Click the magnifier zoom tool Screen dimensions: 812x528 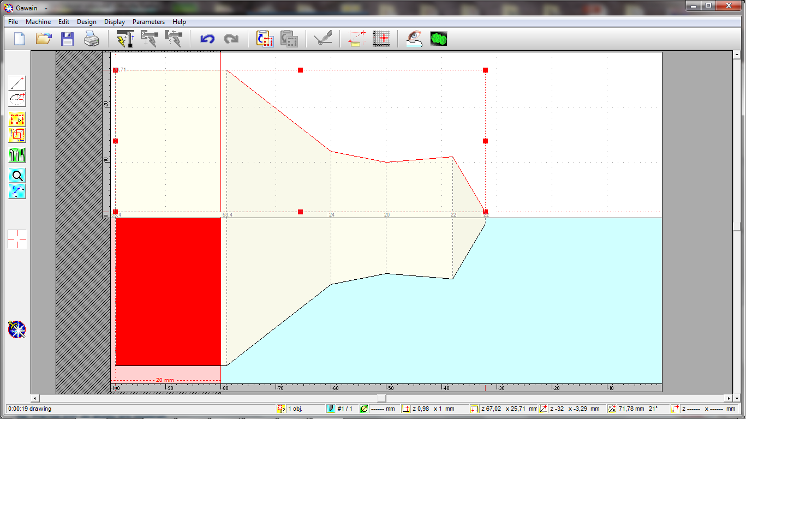tap(17, 176)
